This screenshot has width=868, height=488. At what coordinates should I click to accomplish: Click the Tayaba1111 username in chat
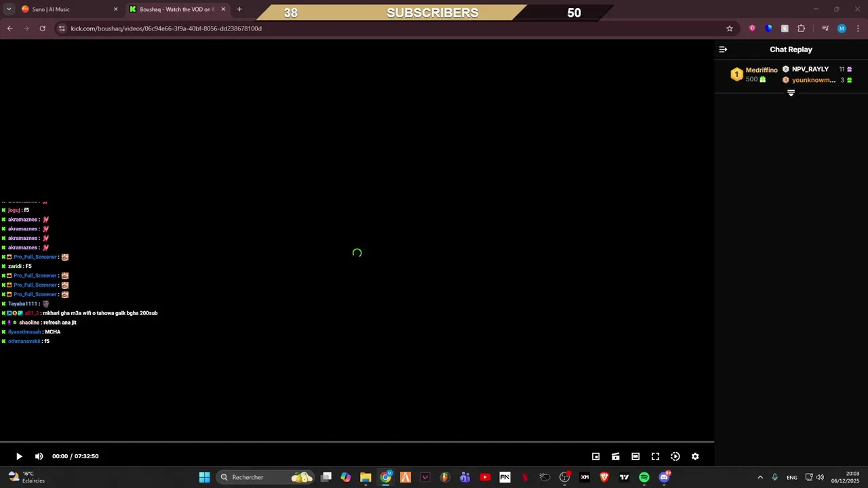pos(22,304)
